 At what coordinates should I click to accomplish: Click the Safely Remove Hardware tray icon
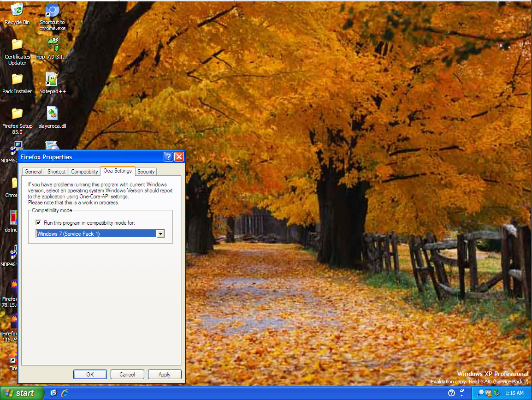497,393
